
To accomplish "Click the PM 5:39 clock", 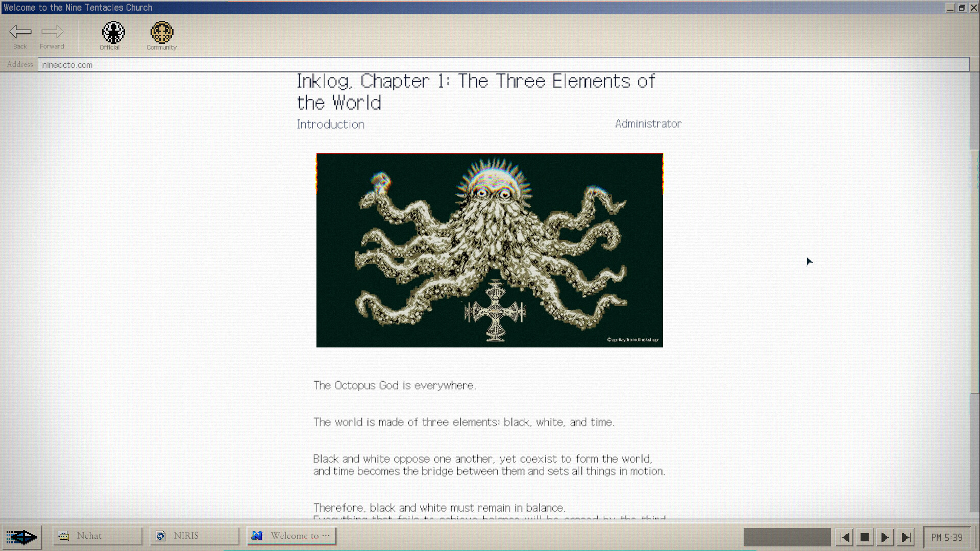I will (947, 537).
